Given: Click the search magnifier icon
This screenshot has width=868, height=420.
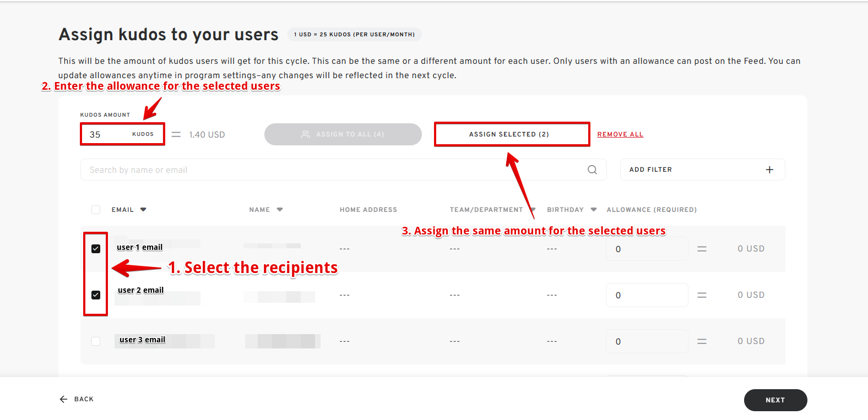Looking at the screenshot, I should [x=592, y=170].
